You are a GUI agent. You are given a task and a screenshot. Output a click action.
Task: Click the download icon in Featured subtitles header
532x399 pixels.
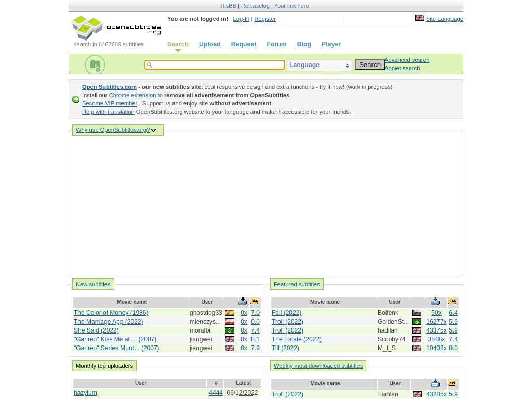(x=435, y=302)
